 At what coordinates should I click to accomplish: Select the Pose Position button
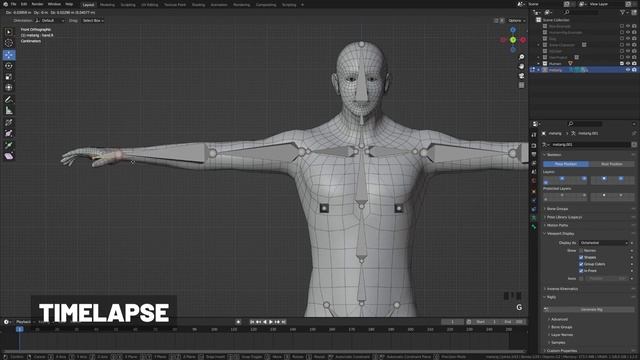point(566,164)
